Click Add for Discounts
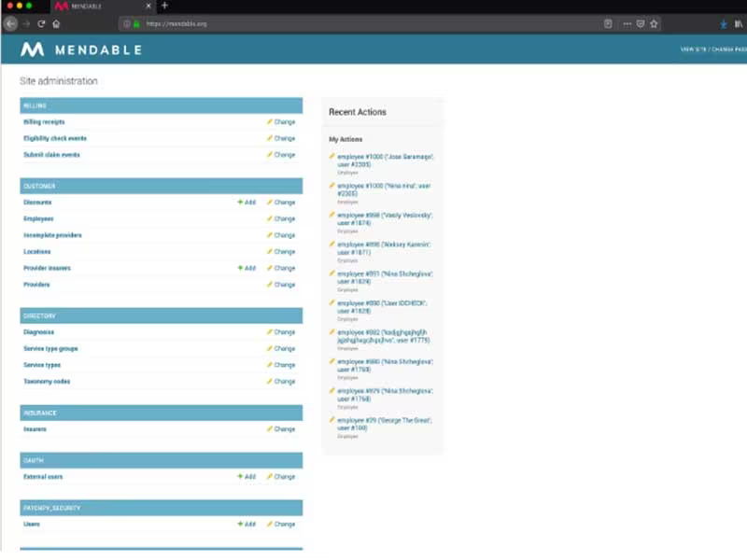This screenshot has width=747, height=560. [x=247, y=203]
